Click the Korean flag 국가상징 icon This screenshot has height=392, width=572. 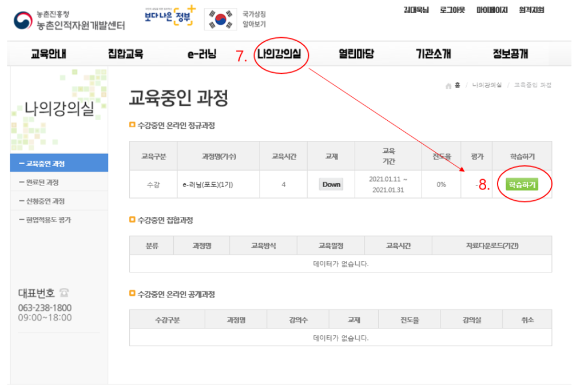point(220,19)
